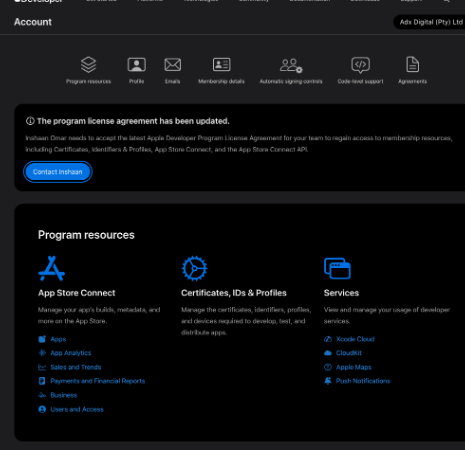Viewport: 465px width, 450px height.
Task: Click the Users and Access person icon
Action: pyautogui.click(x=42, y=409)
